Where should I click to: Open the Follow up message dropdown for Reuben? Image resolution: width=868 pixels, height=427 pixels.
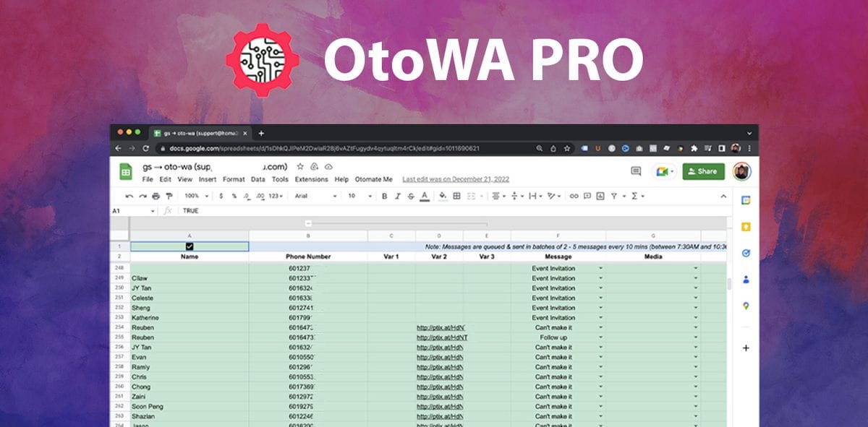[x=600, y=337]
